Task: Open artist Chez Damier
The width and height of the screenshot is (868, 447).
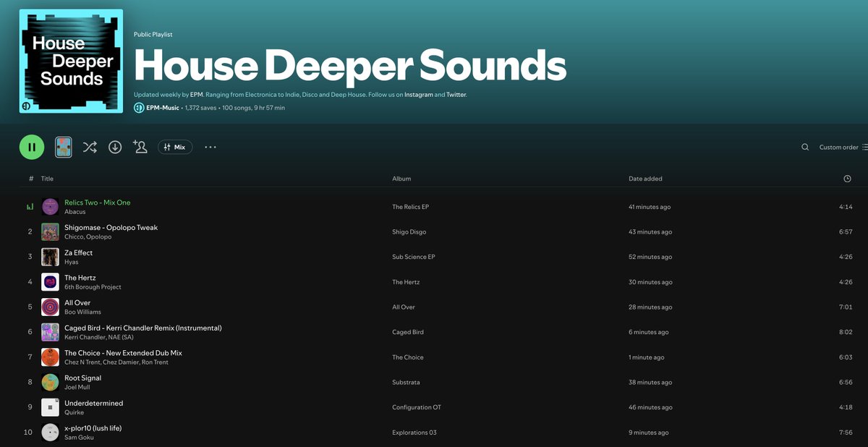Action: coord(120,362)
